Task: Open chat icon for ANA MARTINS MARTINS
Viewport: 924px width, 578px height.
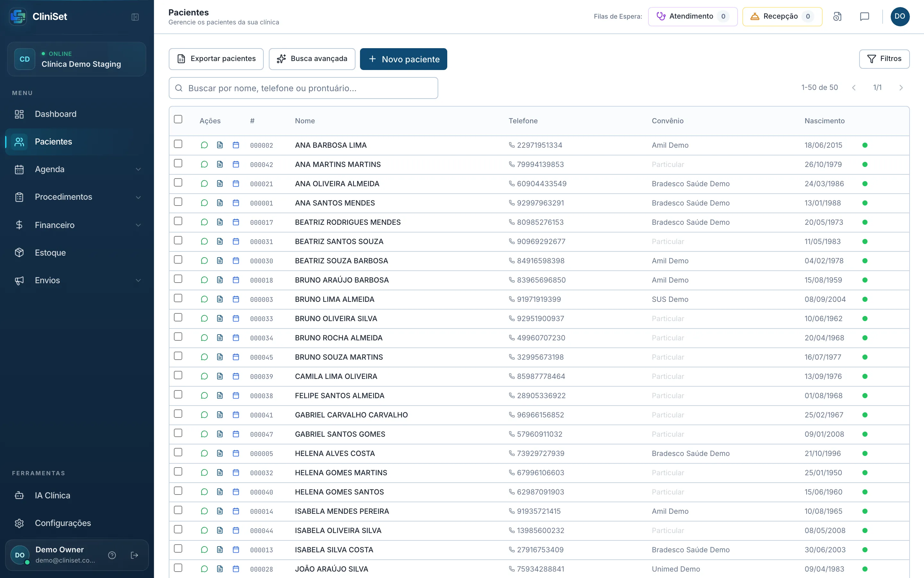Action: (204, 164)
